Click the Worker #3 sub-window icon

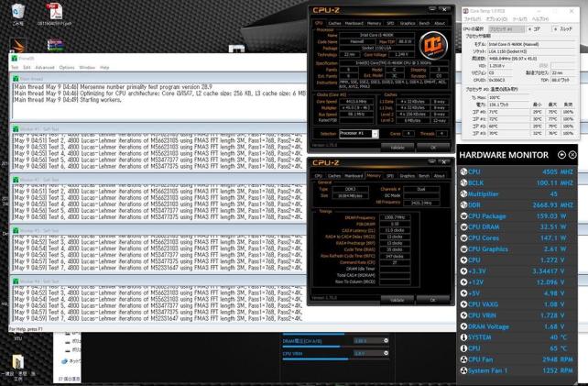pyautogui.click(x=16, y=230)
